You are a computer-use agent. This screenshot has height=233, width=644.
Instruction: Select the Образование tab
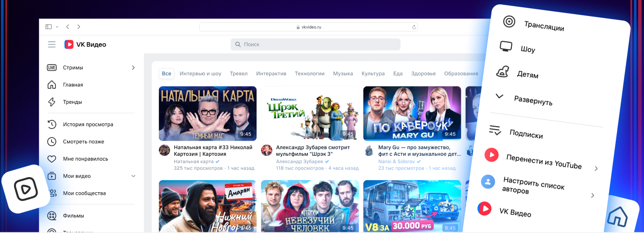(461, 74)
